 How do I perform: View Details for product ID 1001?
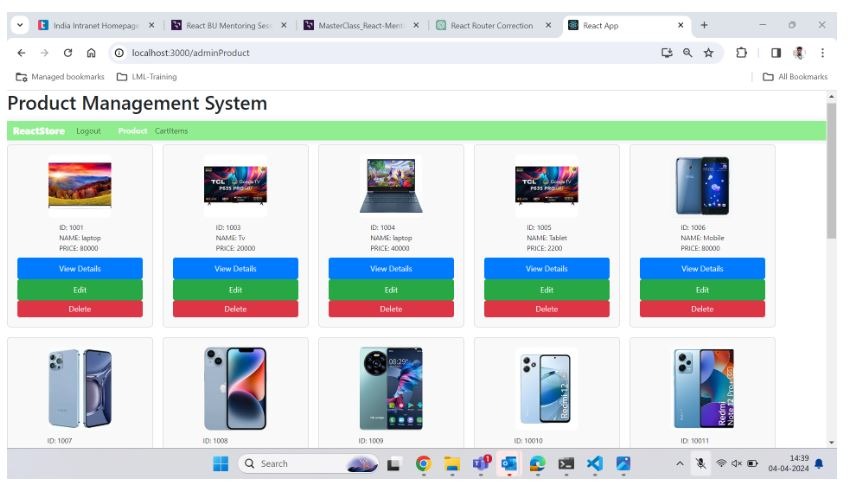(80, 269)
